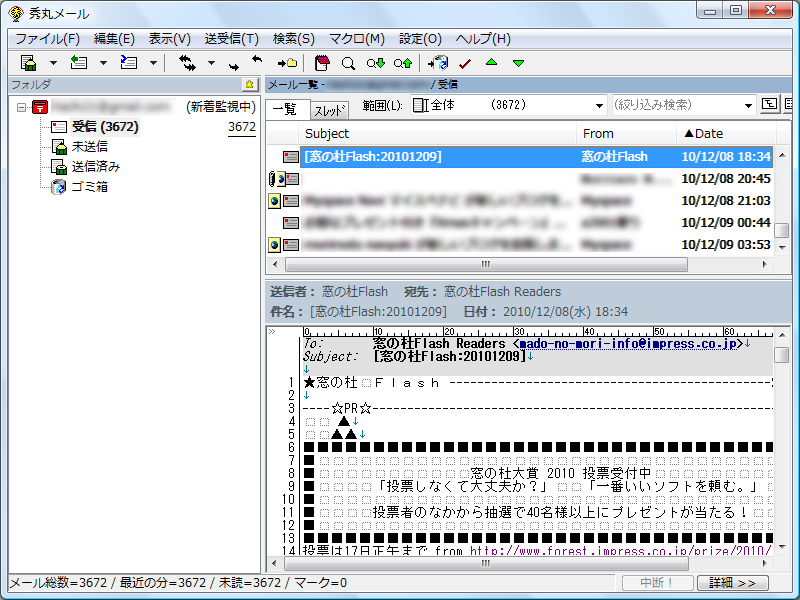Click the green down triangle next mail icon
800x600 pixels.
pyautogui.click(x=518, y=63)
